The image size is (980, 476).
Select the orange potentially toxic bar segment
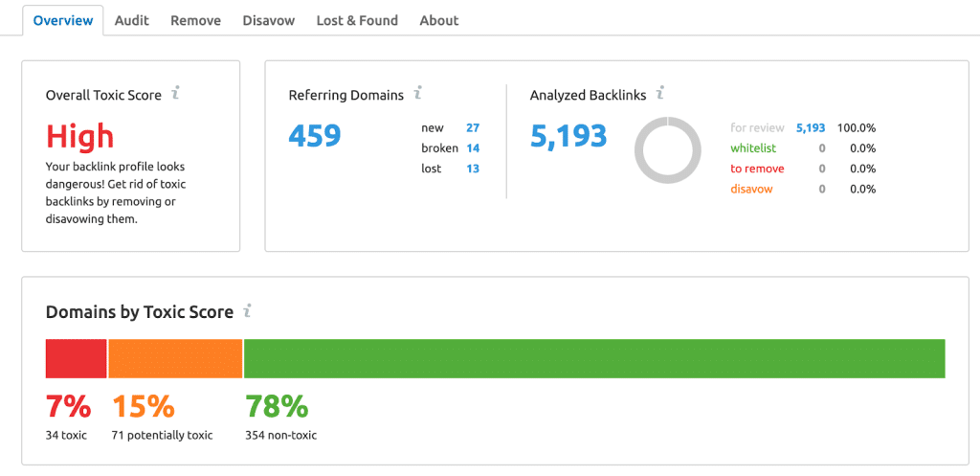pyautogui.click(x=175, y=359)
